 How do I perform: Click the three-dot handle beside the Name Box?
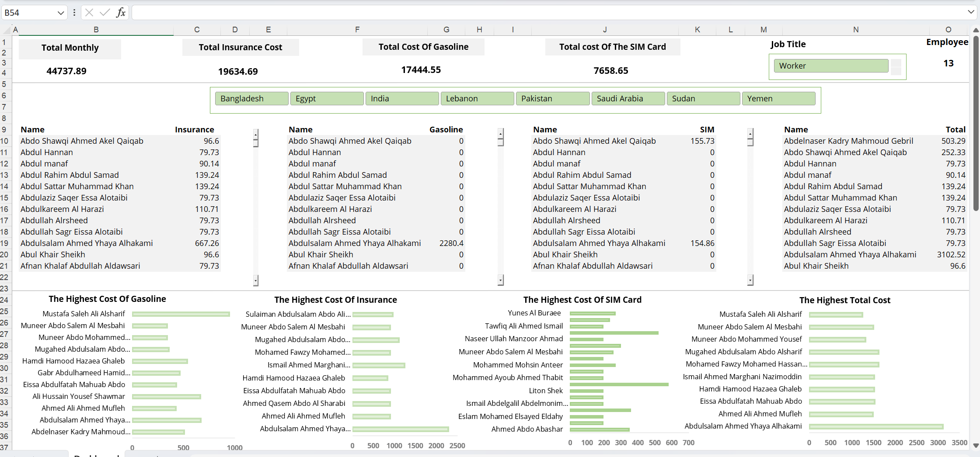click(x=74, y=13)
